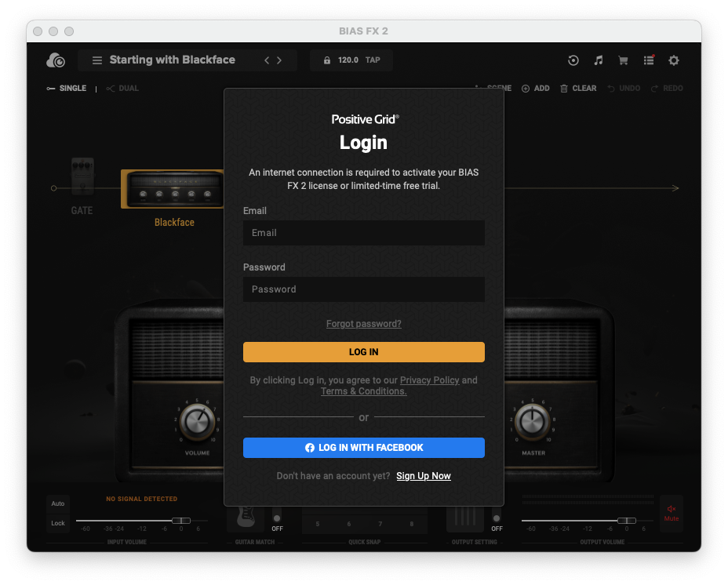Click the Auto input level button
728x585 pixels.
coord(58,503)
